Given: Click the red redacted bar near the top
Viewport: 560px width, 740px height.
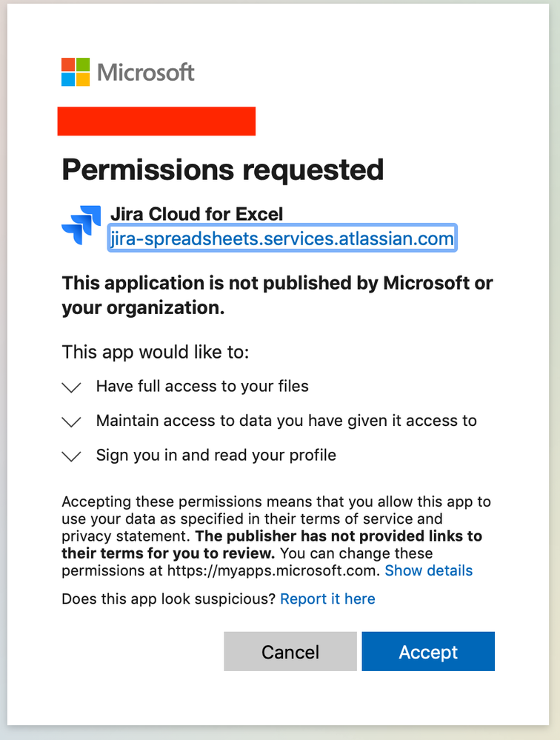Looking at the screenshot, I should [x=156, y=121].
